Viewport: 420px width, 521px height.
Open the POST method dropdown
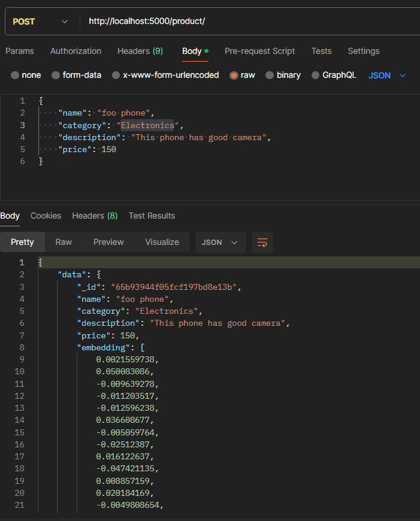click(x=40, y=22)
